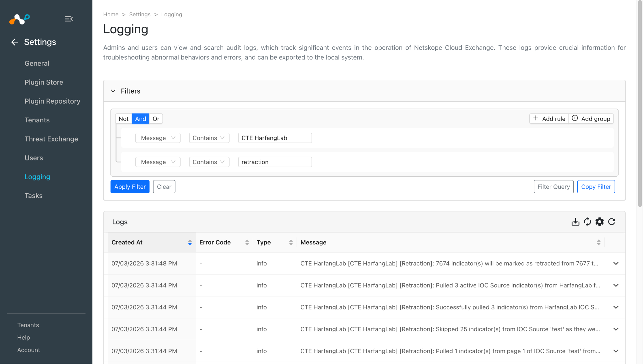Collapse the Filters panel chevron
Viewport: 643px width, 364px height.
113,91
